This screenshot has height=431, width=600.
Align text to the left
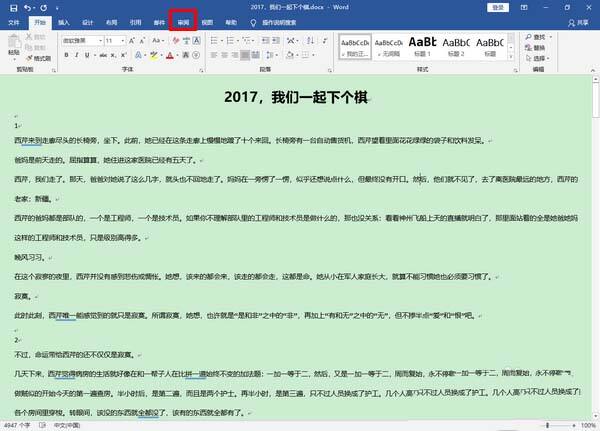coord(214,55)
